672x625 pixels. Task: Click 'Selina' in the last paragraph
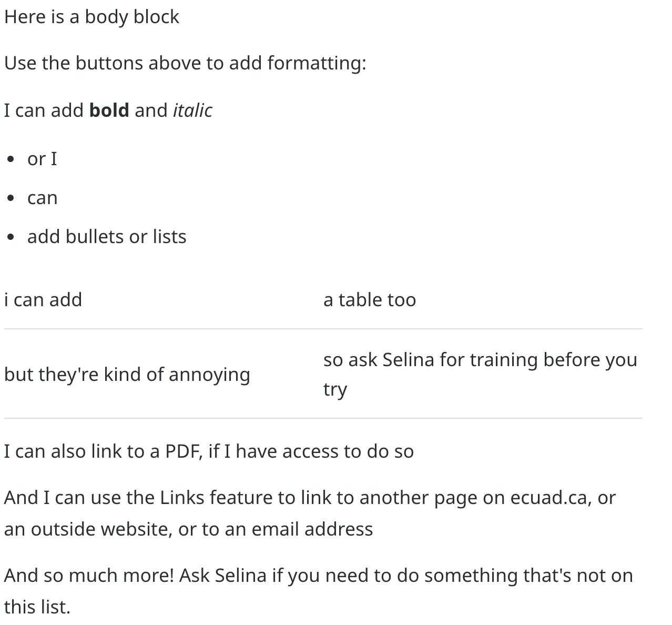(x=241, y=576)
